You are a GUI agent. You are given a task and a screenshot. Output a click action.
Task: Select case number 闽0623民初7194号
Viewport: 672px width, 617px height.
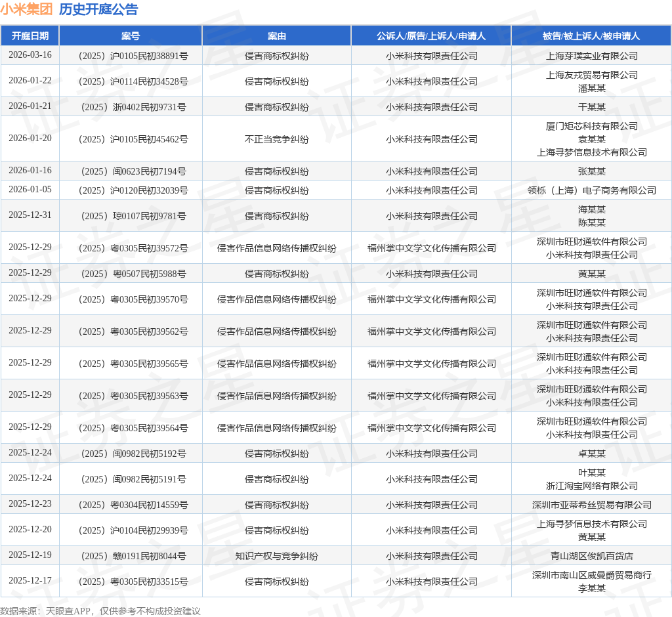[133, 171]
